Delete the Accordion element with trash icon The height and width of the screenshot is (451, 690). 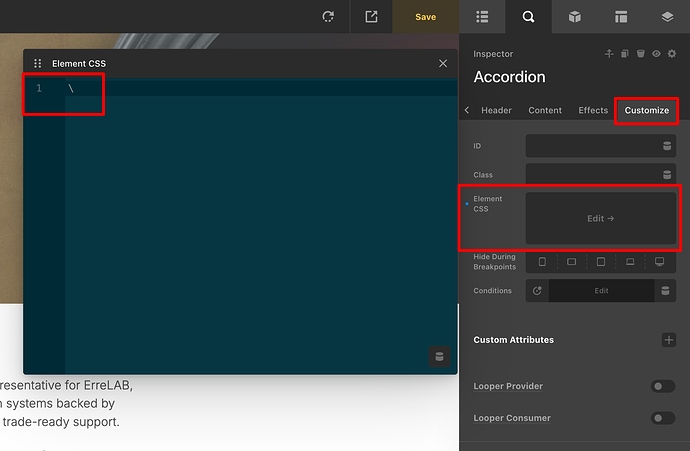tap(641, 54)
